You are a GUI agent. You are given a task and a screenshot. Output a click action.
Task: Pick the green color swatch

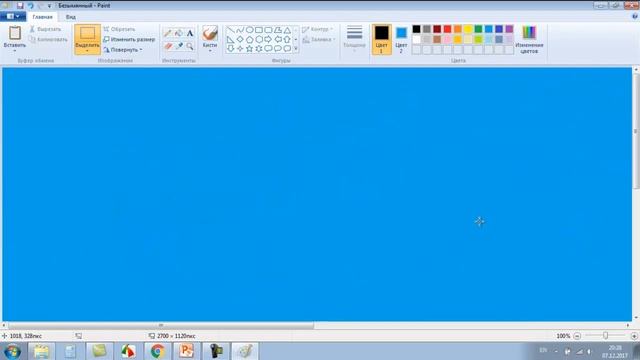(x=478, y=29)
